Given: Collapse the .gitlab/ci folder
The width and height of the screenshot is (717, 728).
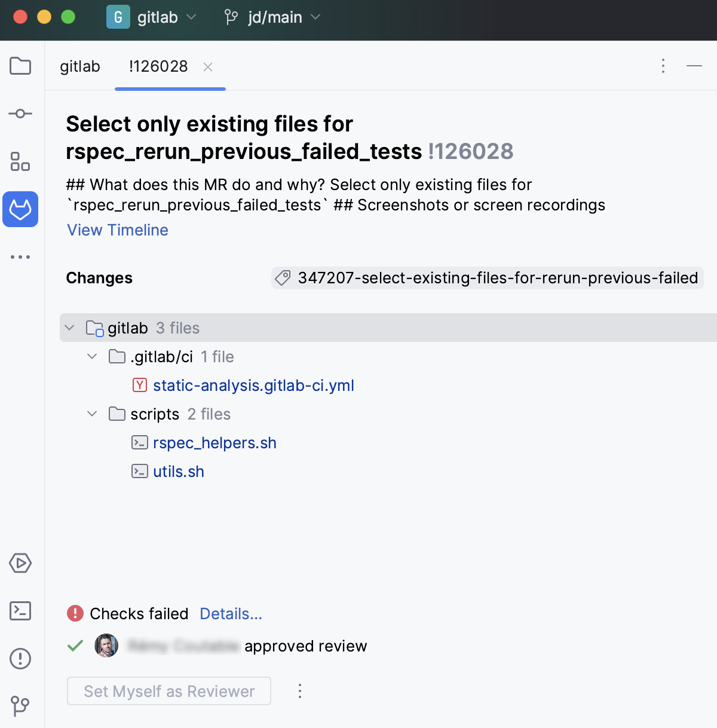Looking at the screenshot, I should (x=92, y=356).
